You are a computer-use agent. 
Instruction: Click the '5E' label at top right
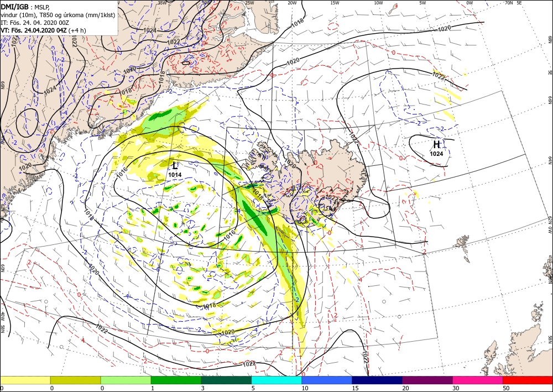tap(519, 3)
